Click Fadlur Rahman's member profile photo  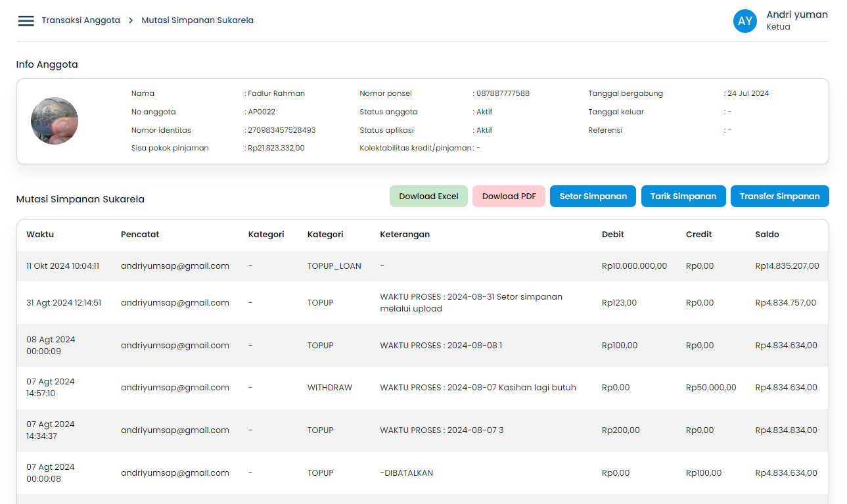pos(55,121)
